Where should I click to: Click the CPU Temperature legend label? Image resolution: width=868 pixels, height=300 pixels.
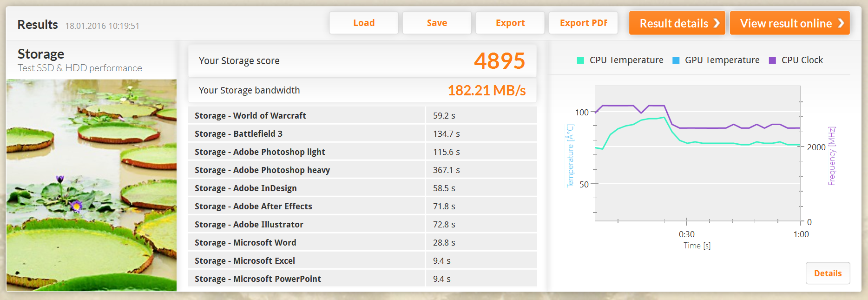pyautogui.click(x=626, y=60)
